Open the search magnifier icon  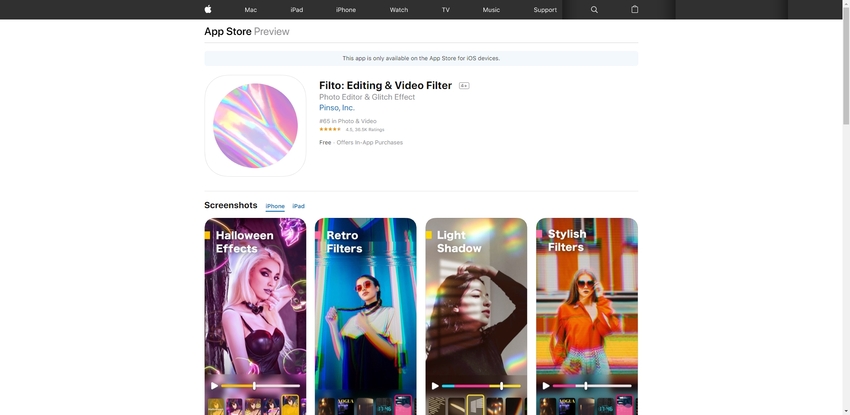[x=594, y=10]
